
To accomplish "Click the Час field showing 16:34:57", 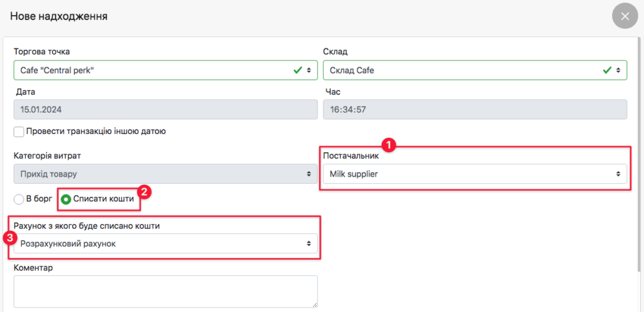I will pos(475,109).
